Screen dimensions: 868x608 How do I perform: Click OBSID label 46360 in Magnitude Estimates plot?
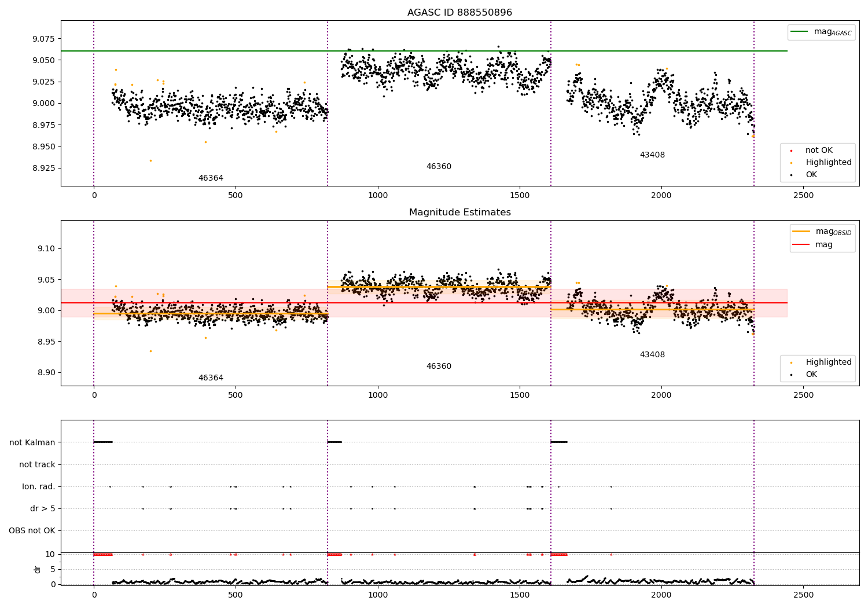[x=439, y=367]
